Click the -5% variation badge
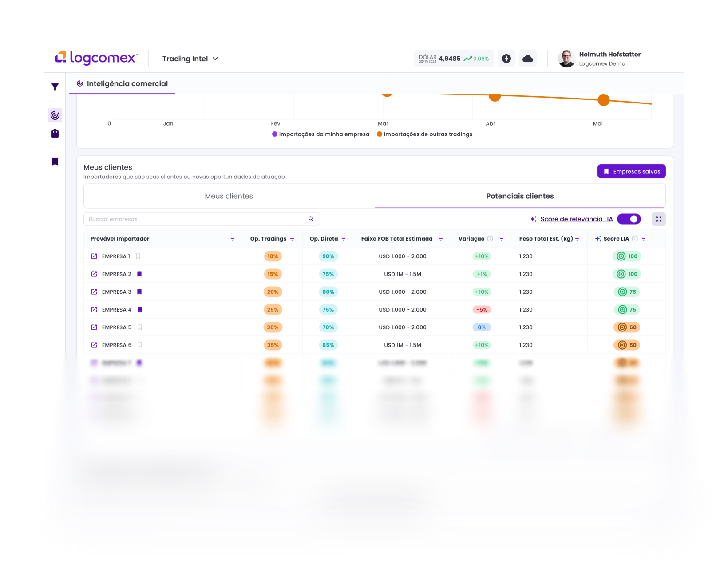This screenshot has height=568, width=728. pos(482,309)
